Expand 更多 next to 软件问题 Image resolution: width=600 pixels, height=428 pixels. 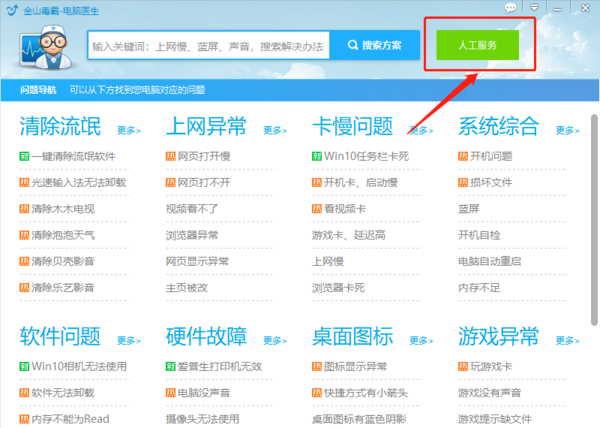(x=128, y=340)
